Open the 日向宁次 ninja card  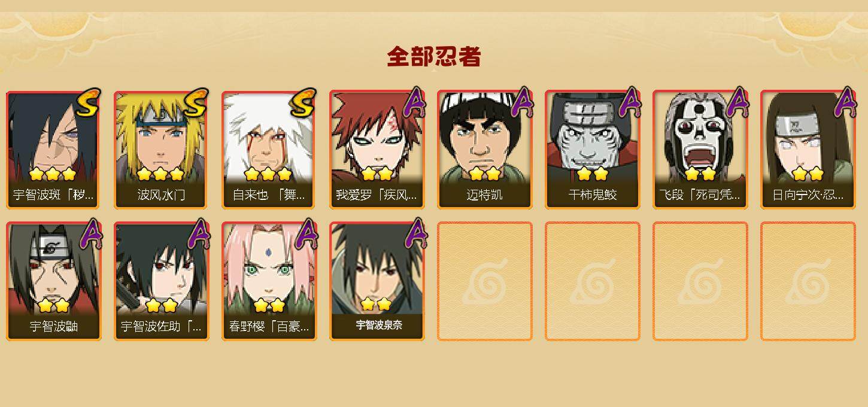point(808,150)
